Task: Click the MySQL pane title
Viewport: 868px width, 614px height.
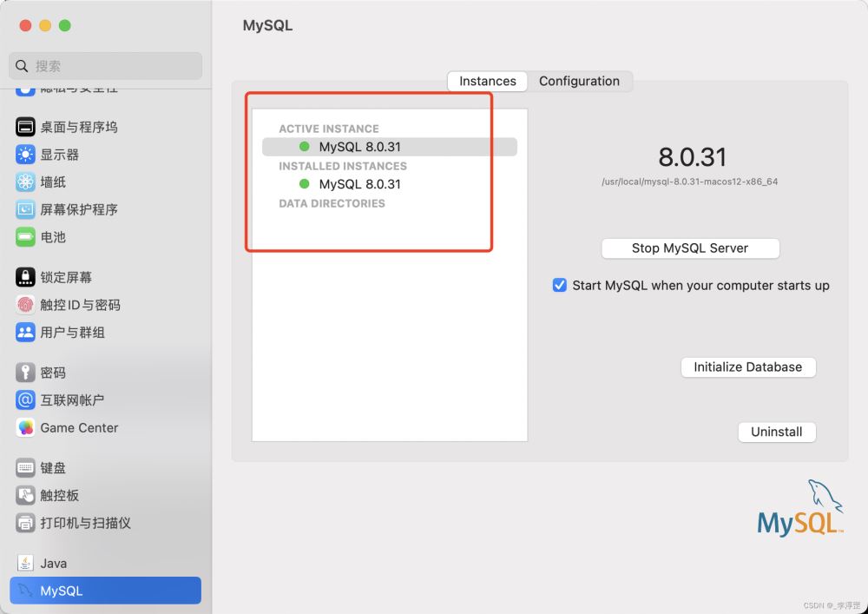Action: [x=267, y=25]
